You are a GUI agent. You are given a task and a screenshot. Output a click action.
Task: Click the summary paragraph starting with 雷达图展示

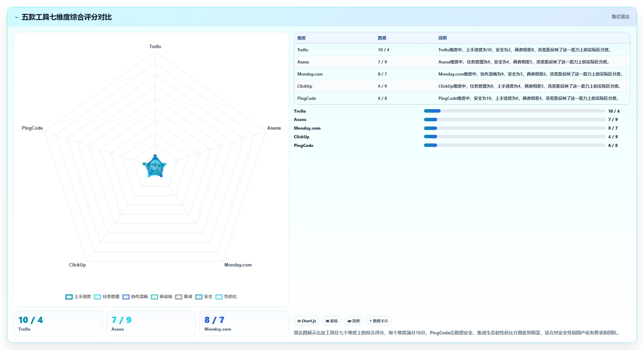pyautogui.click(x=457, y=333)
